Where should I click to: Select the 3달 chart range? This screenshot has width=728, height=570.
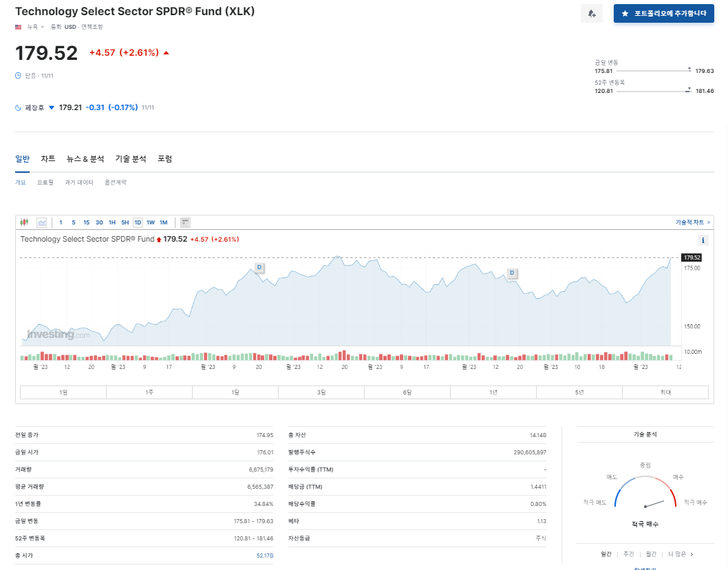tap(321, 392)
